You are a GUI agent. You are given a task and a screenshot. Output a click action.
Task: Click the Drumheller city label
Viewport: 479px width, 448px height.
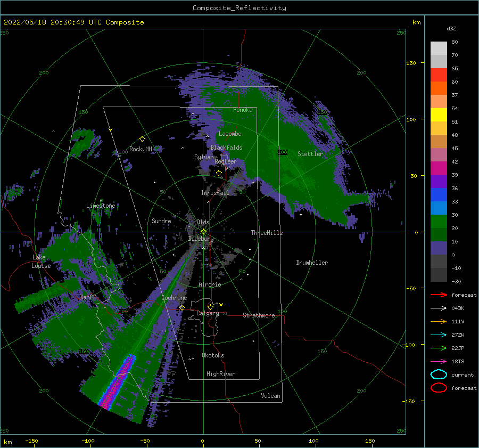312,263
